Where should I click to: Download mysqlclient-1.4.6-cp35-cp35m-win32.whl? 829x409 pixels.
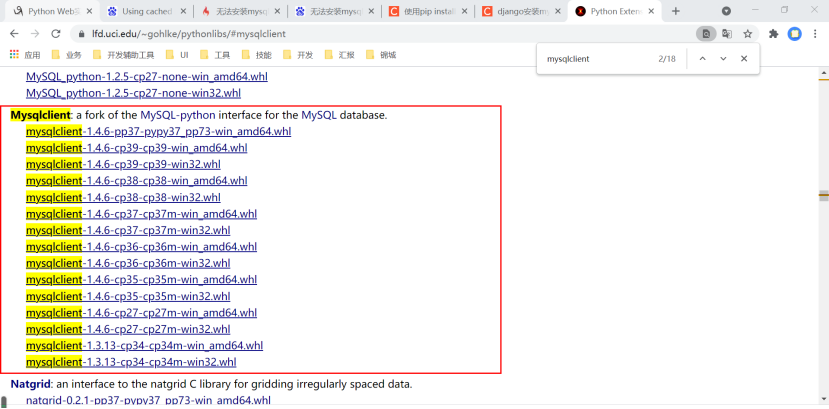[x=128, y=296]
